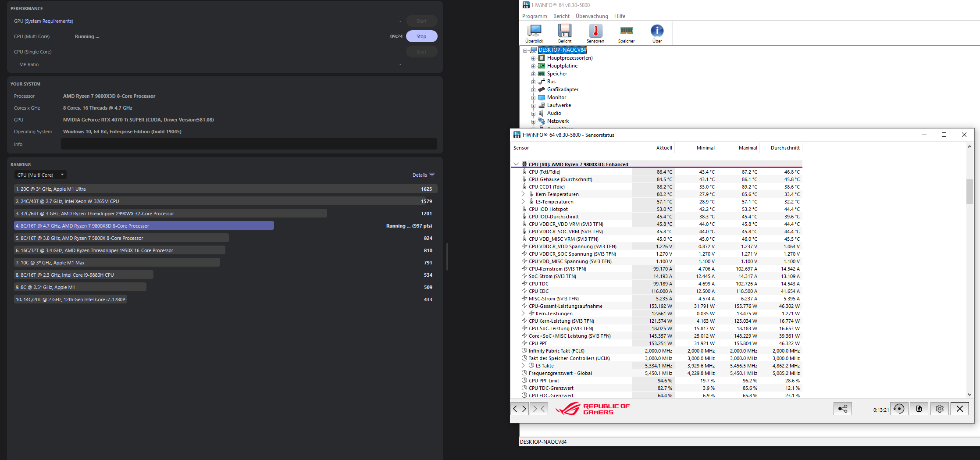
Task: Start logging with the document icon
Action: [x=919, y=409]
